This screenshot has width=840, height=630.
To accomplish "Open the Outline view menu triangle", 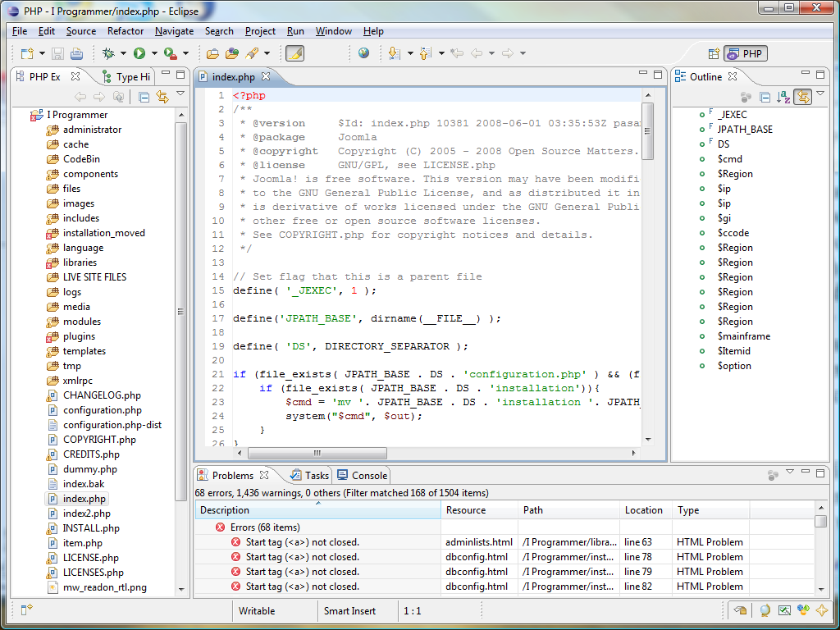I will pos(820,94).
